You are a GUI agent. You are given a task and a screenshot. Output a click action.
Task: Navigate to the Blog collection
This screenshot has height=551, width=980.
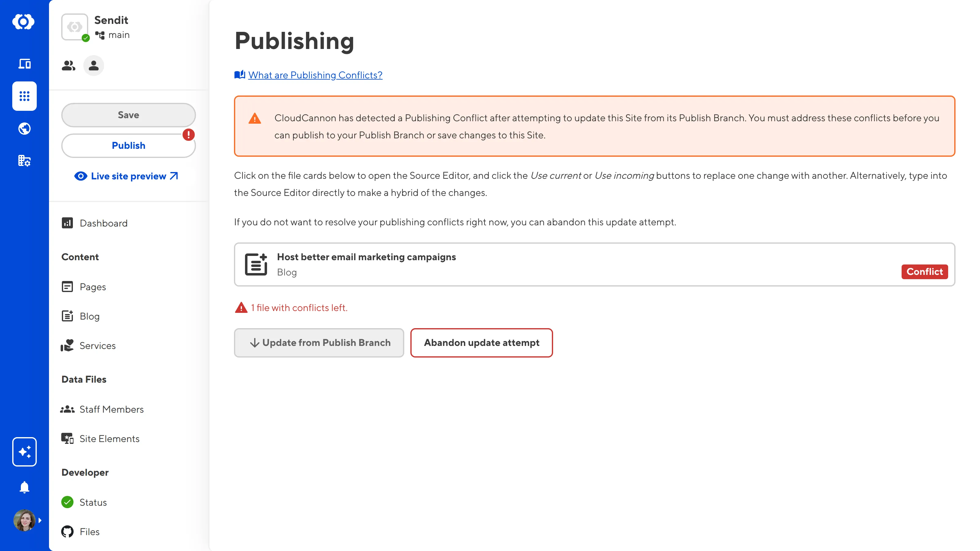tap(89, 317)
